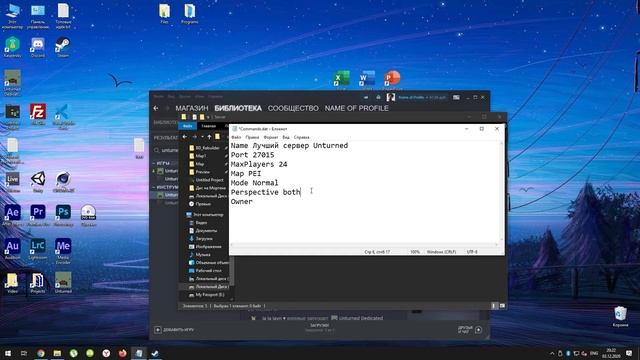This screenshot has height=360, width=640.
Task: Select Превью folder in Explorer quick access
Action: (x=200, y=204)
